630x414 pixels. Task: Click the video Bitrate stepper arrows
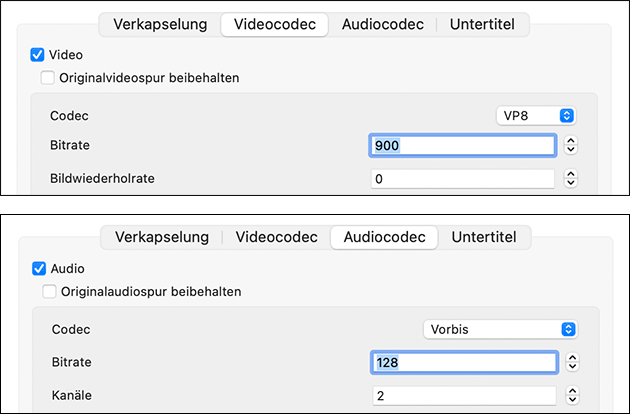pyautogui.click(x=571, y=146)
